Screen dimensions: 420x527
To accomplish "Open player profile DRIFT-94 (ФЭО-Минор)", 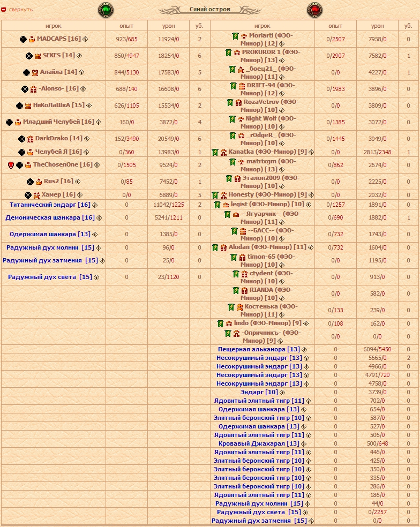I will tap(268, 89).
